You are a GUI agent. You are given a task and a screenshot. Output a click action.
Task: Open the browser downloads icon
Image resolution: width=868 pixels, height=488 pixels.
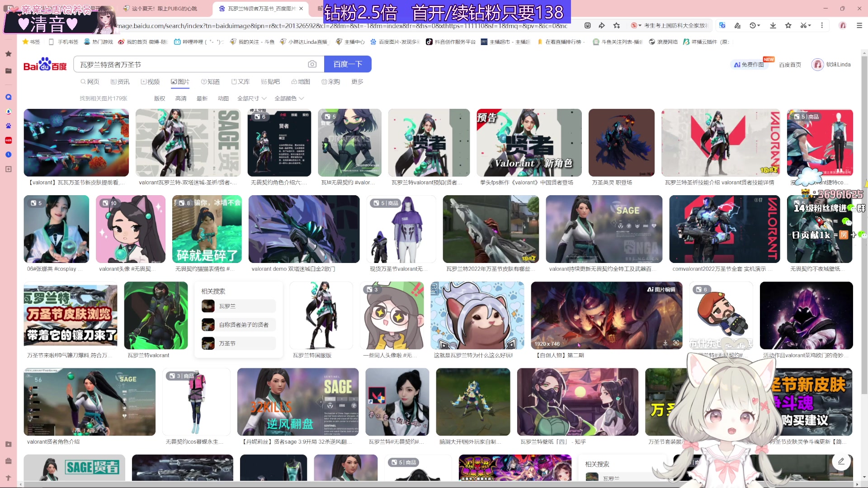click(773, 25)
